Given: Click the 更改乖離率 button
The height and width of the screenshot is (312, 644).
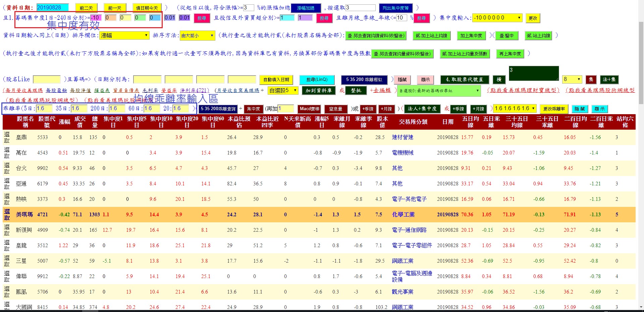Looking at the screenshot, I should point(554,109).
